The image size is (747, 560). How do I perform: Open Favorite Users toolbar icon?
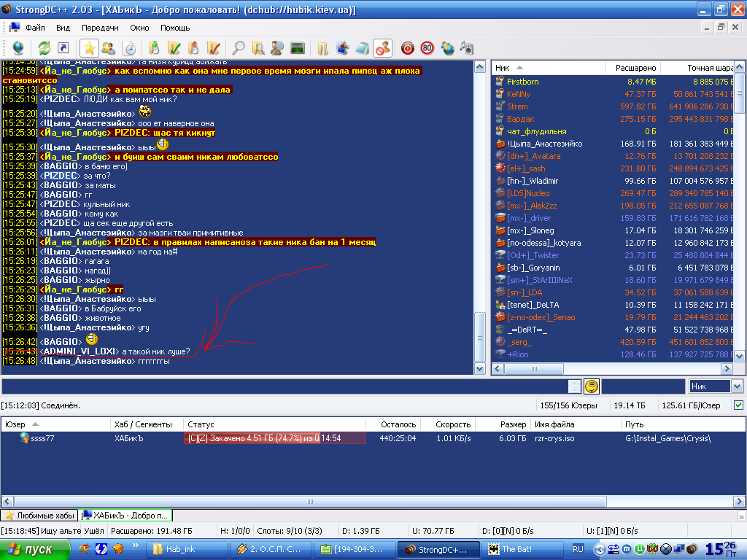[x=108, y=48]
